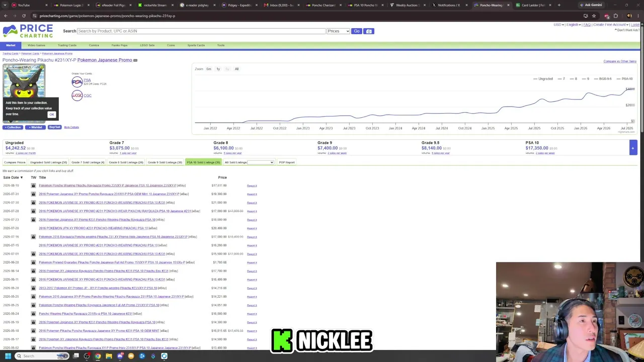
Task: Click the + Collection button
Action: 13,127
